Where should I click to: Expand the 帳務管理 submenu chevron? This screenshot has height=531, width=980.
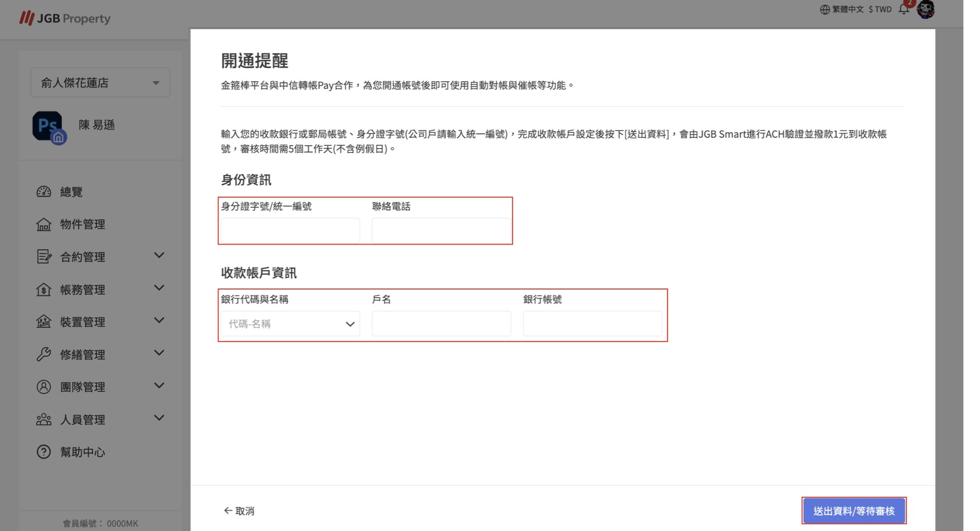point(159,288)
